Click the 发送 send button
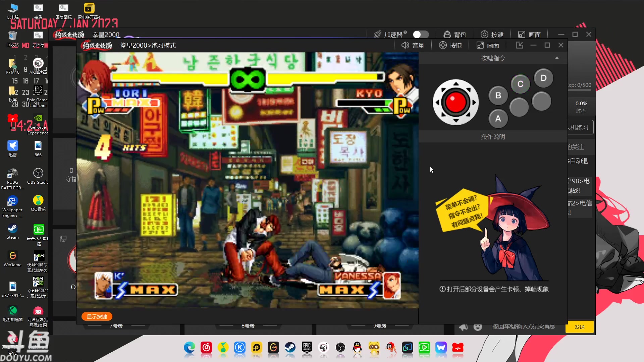This screenshot has width=644, height=362. pyautogui.click(x=579, y=327)
